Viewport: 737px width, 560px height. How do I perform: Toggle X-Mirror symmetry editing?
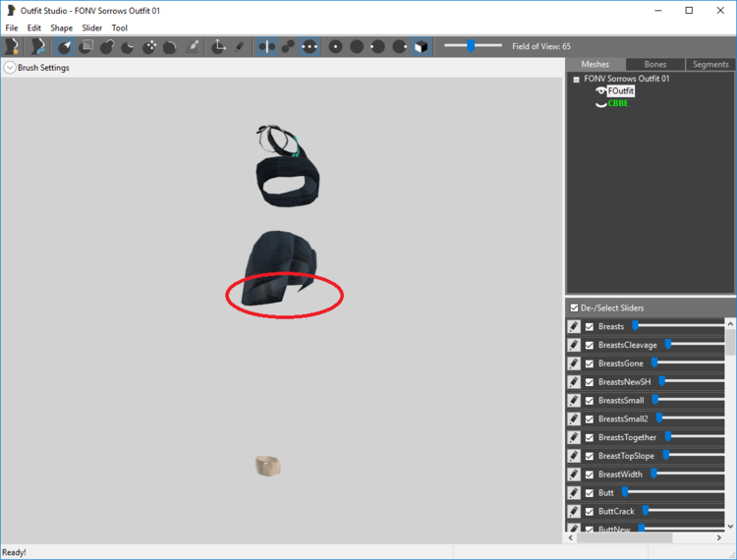click(267, 46)
